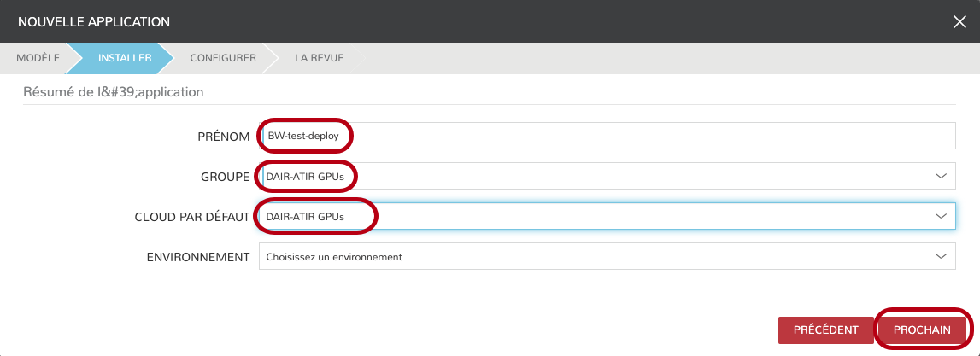
Task: Go to the MODÈLE step tab
Action: point(38,58)
